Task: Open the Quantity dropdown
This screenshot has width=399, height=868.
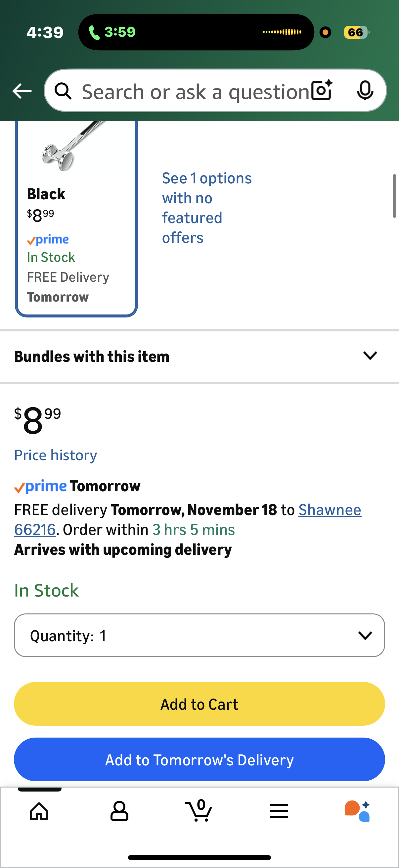Action: click(x=199, y=635)
